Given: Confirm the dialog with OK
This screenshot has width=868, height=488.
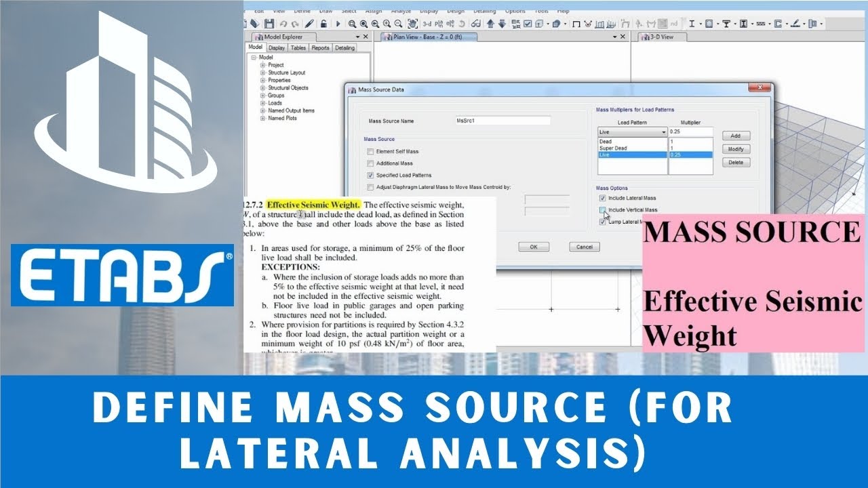Looking at the screenshot, I should (x=534, y=247).
